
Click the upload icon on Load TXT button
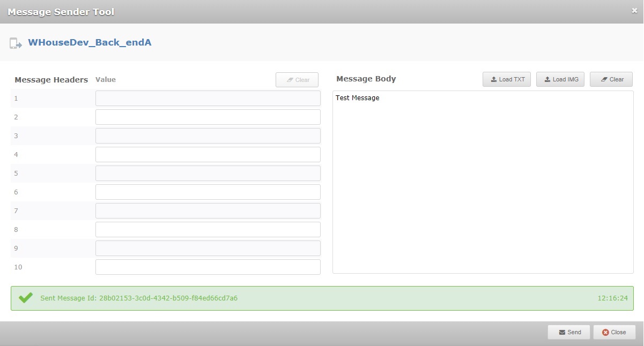click(x=494, y=79)
